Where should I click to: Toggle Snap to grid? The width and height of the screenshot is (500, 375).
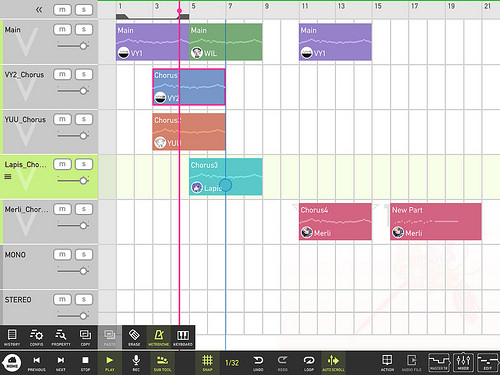pyautogui.click(x=207, y=363)
